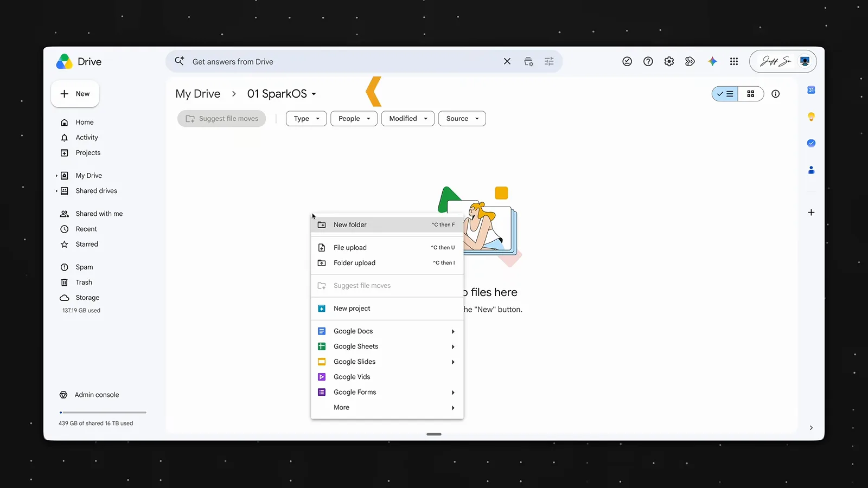Select Google Vids from menu

pos(387,377)
